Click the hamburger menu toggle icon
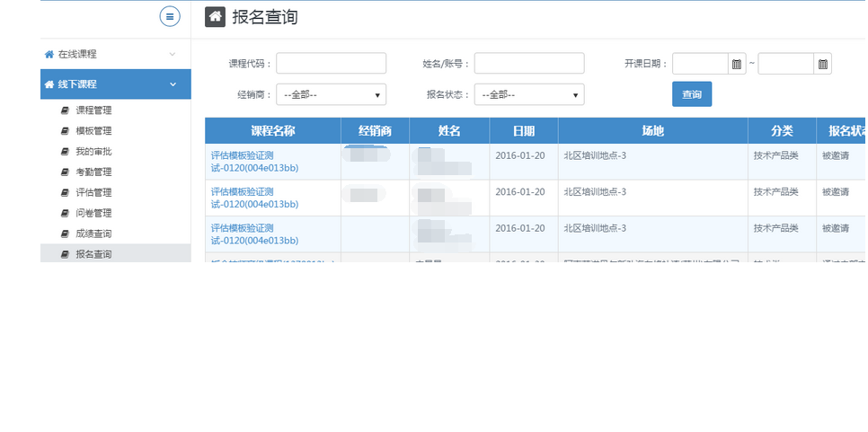The image size is (868, 432). click(x=170, y=16)
